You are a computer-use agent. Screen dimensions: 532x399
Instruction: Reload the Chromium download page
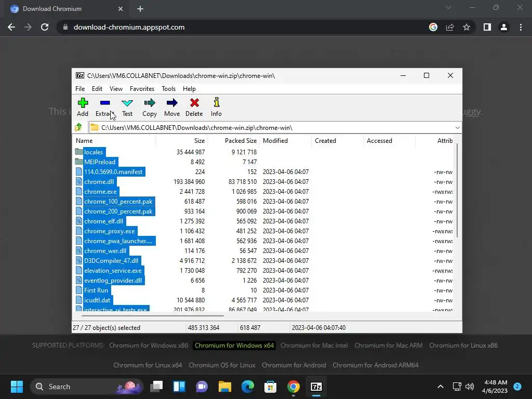click(45, 27)
